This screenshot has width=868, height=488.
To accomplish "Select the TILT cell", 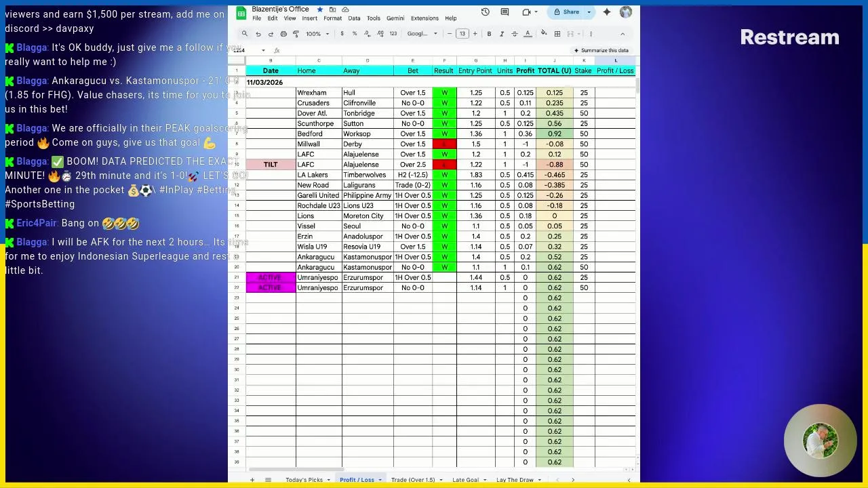I will tap(271, 165).
